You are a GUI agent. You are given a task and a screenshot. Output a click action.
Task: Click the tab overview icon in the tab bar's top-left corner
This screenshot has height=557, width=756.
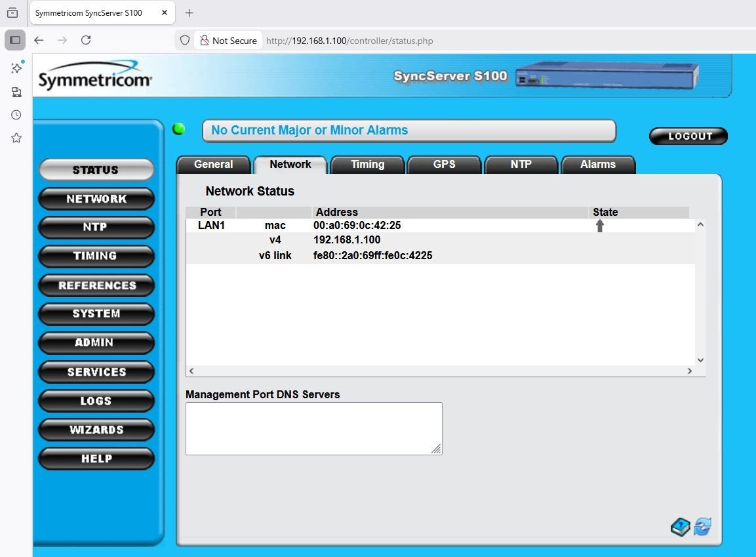pyautogui.click(x=12, y=12)
